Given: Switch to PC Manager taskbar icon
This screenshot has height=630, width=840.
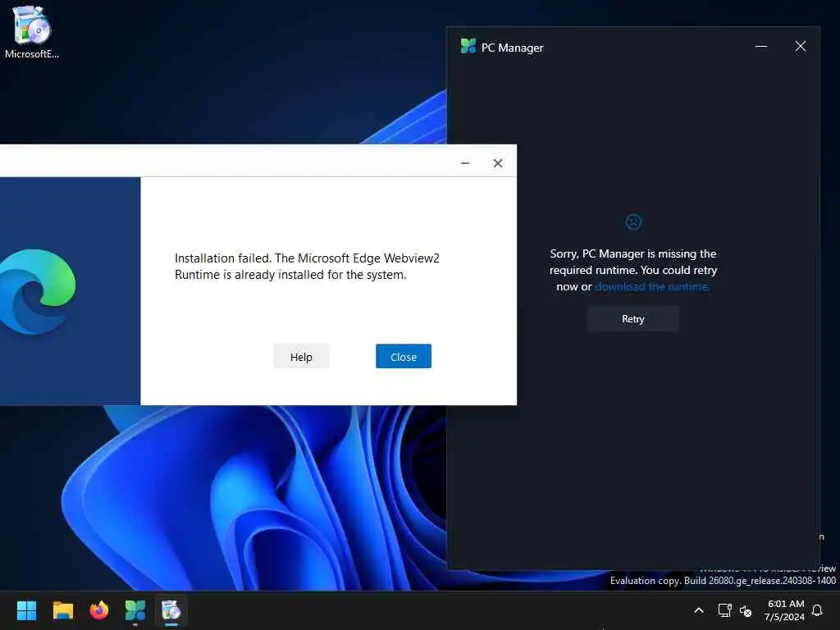Looking at the screenshot, I should click(135, 610).
